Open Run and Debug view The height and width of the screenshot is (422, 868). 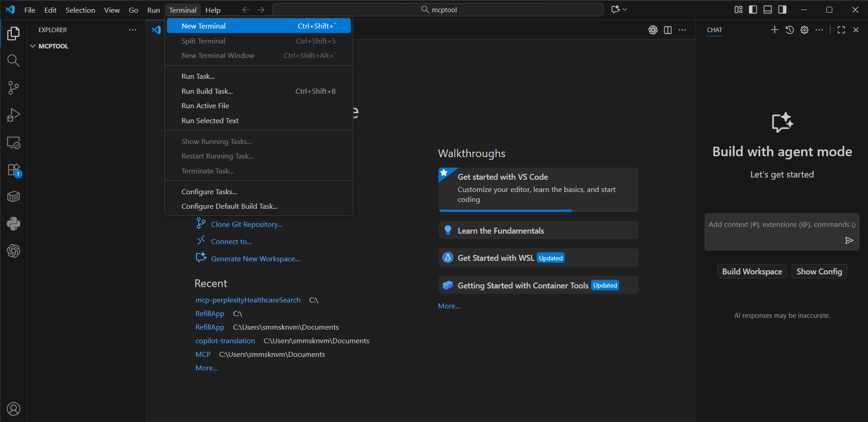tap(14, 115)
